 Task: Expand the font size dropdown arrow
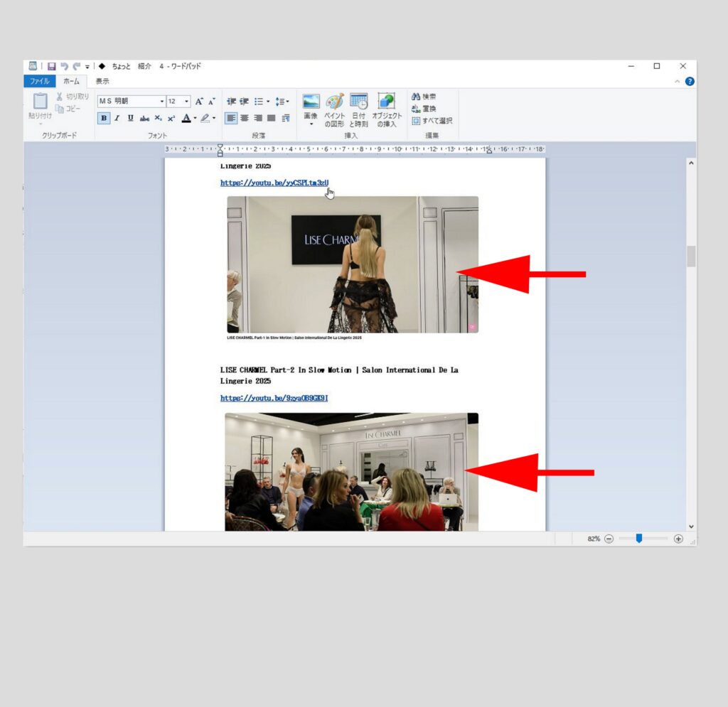point(187,101)
